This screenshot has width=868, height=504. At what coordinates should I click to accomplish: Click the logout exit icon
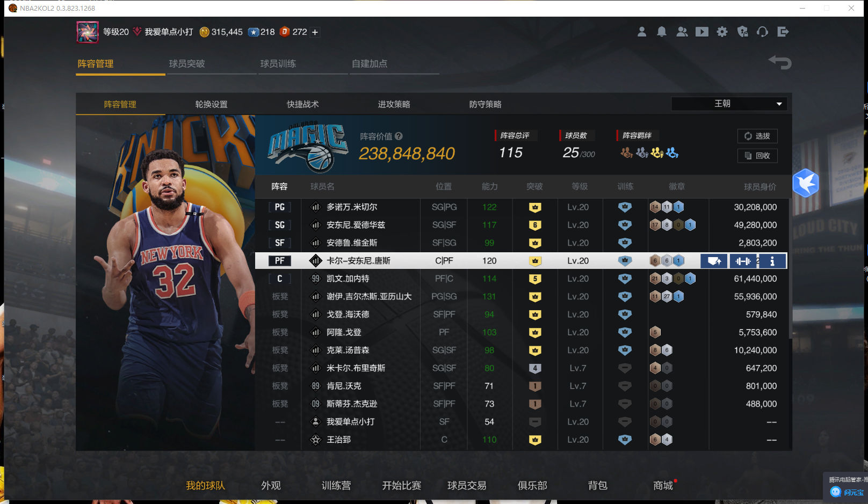click(x=783, y=32)
